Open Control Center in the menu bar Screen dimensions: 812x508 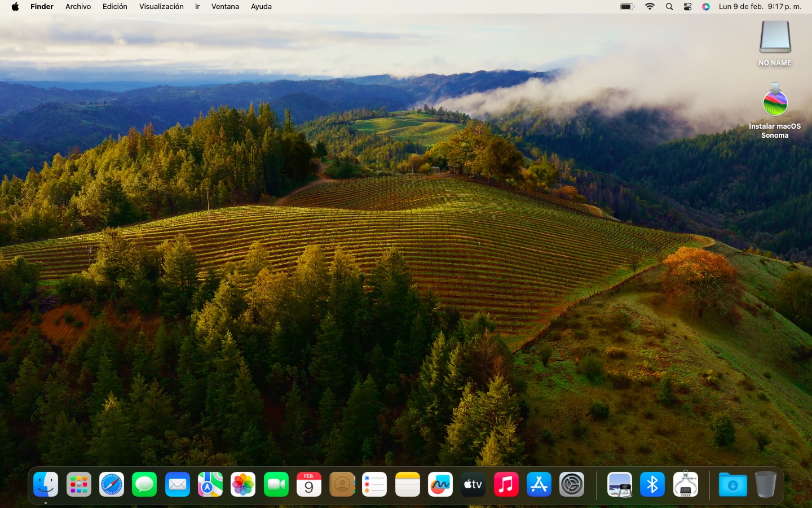click(x=687, y=7)
